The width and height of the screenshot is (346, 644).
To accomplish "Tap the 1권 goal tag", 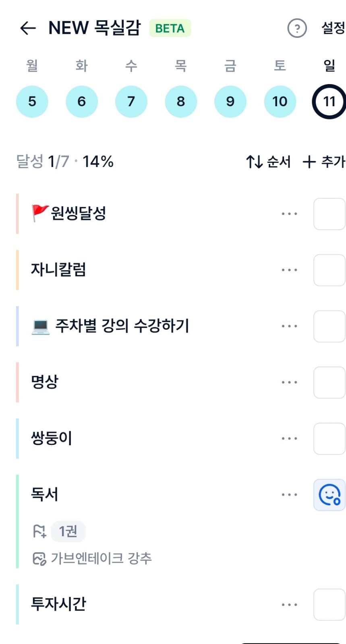I will click(x=68, y=531).
